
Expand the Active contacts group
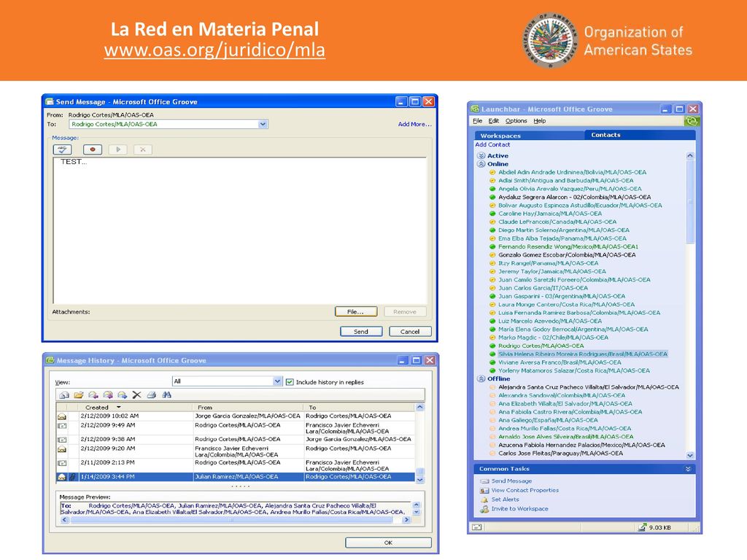tap(481, 156)
